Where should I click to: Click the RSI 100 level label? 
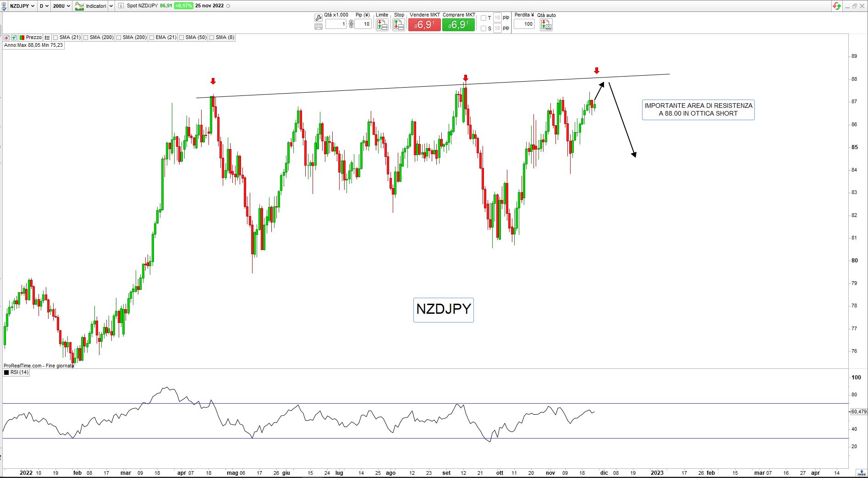click(x=856, y=378)
